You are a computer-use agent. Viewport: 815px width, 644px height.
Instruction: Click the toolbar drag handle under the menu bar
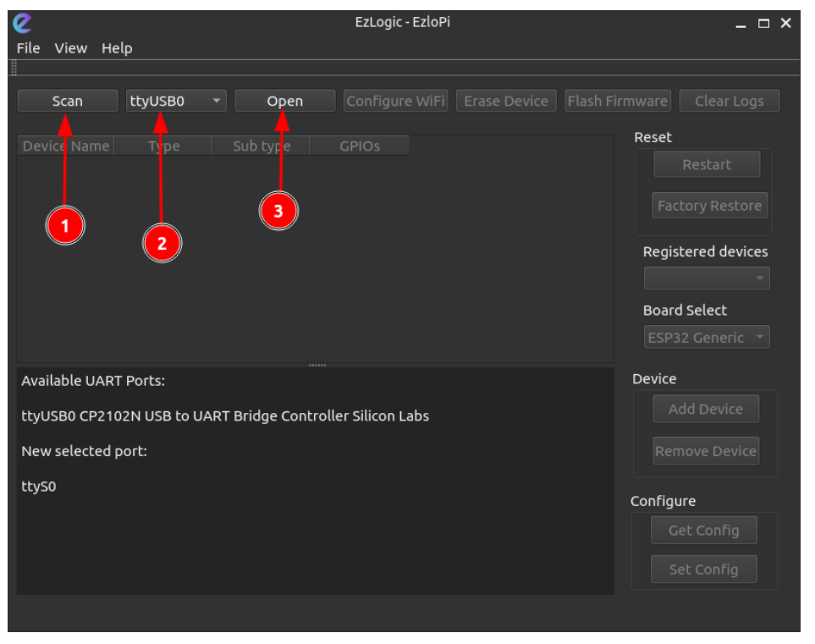14,68
